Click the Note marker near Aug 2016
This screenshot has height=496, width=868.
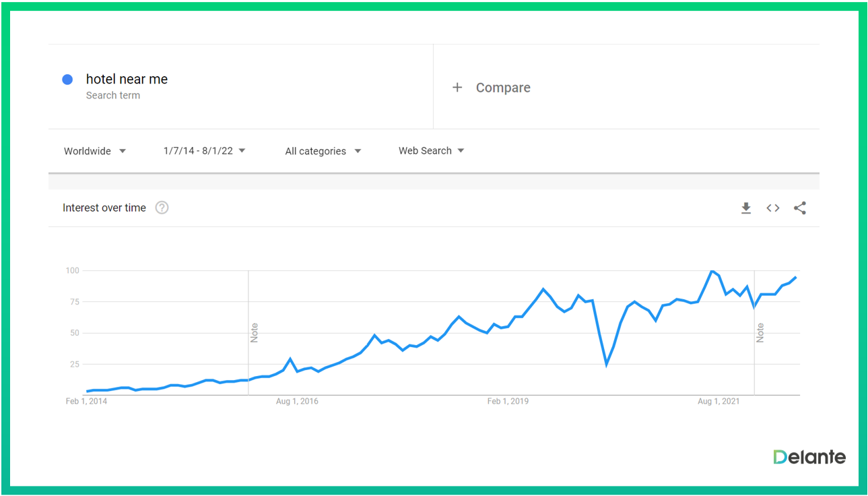pyautogui.click(x=254, y=333)
